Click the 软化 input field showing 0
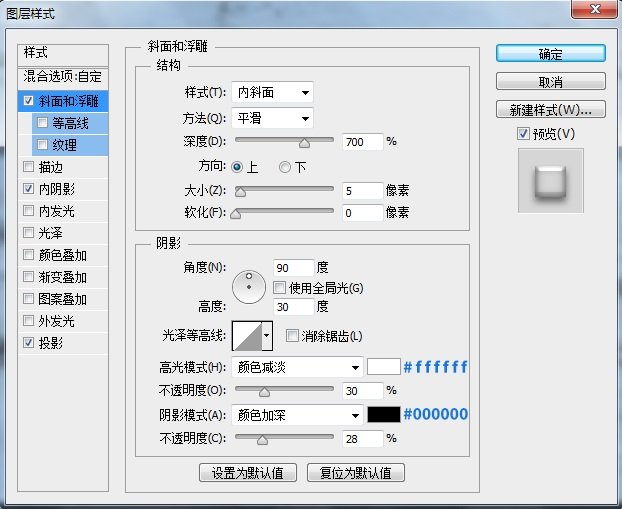The image size is (622, 509). [x=363, y=213]
